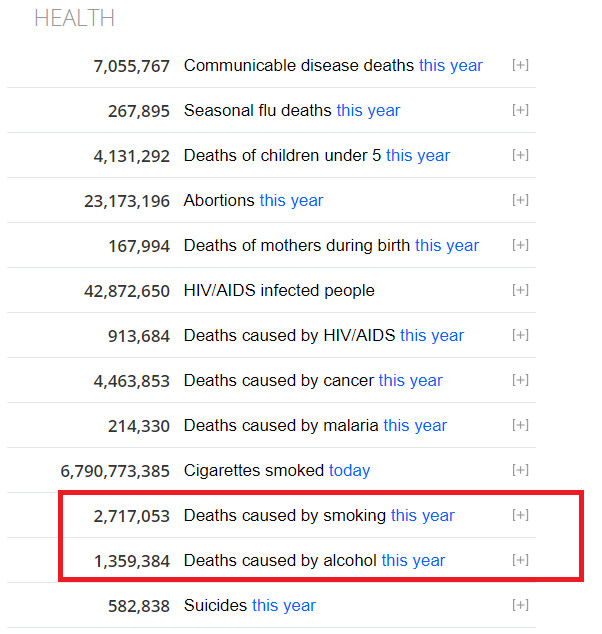Click "this year" link for Deaths caused by HIV/AIDS

tap(432, 335)
